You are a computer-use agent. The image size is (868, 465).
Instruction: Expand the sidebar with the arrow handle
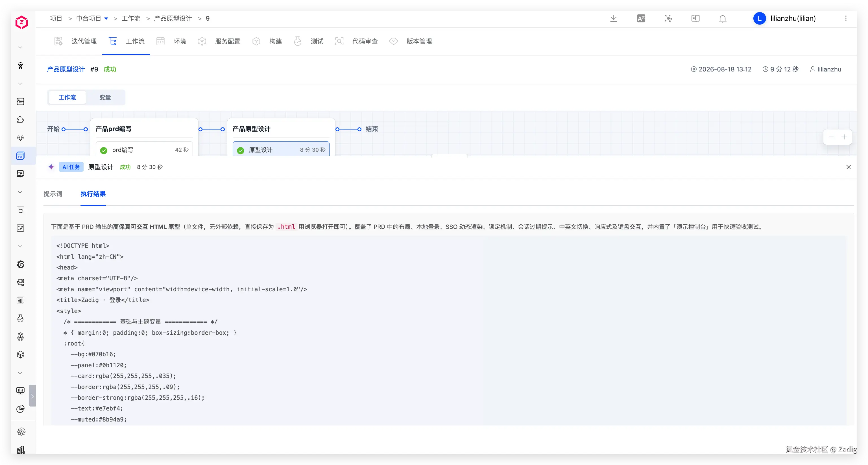click(x=32, y=396)
